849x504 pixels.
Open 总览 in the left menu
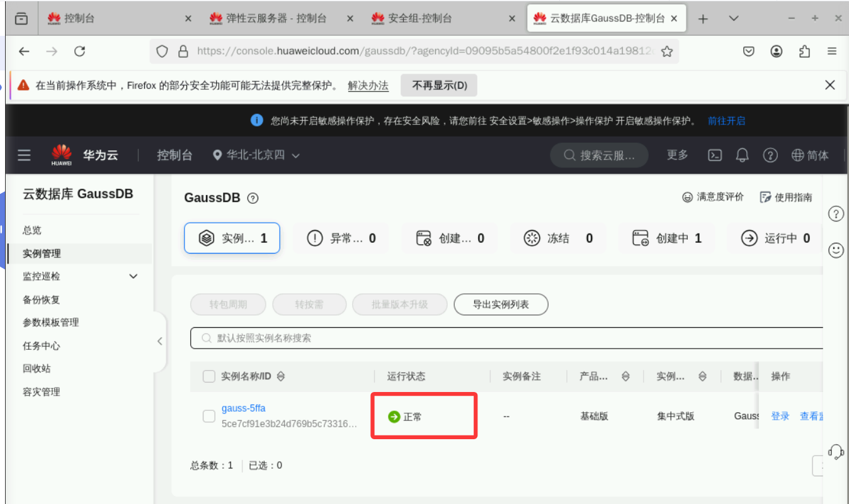click(32, 230)
